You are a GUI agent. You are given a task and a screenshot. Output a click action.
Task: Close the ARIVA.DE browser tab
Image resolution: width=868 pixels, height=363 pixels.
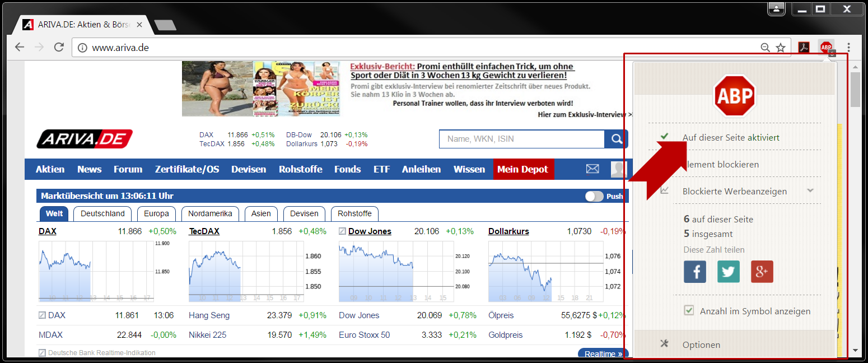coord(139,25)
